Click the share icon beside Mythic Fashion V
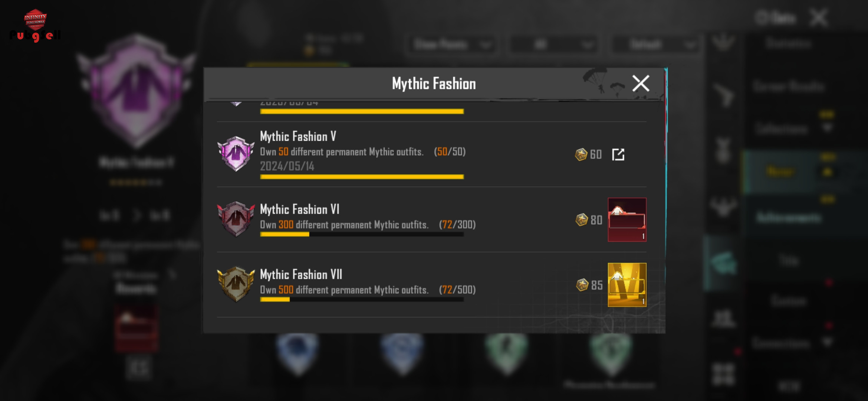The height and width of the screenshot is (401, 868). pyautogui.click(x=618, y=154)
